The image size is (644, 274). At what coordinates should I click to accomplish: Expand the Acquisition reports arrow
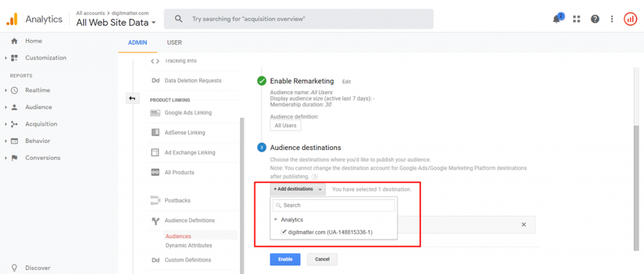(x=6, y=124)
